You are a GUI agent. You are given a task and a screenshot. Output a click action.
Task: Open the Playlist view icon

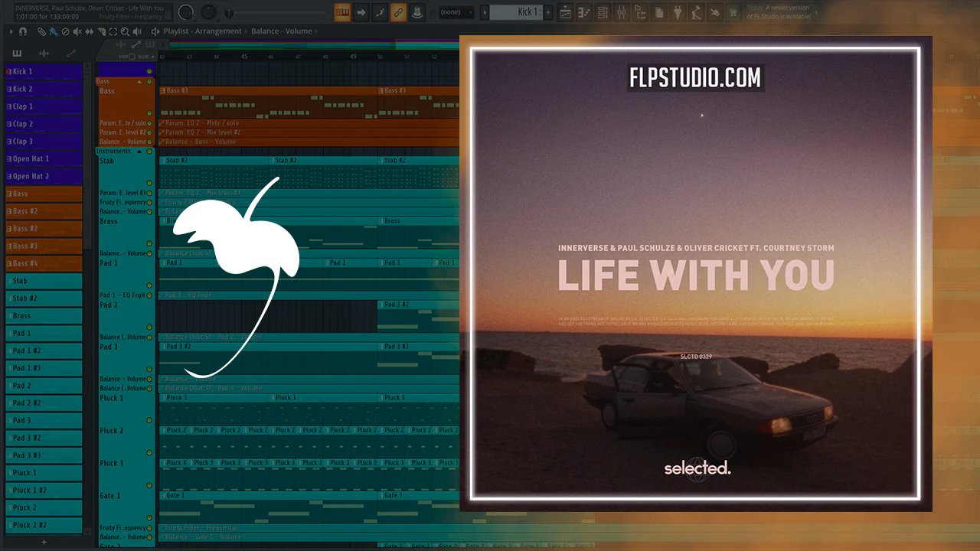click(x=566, y=12)
